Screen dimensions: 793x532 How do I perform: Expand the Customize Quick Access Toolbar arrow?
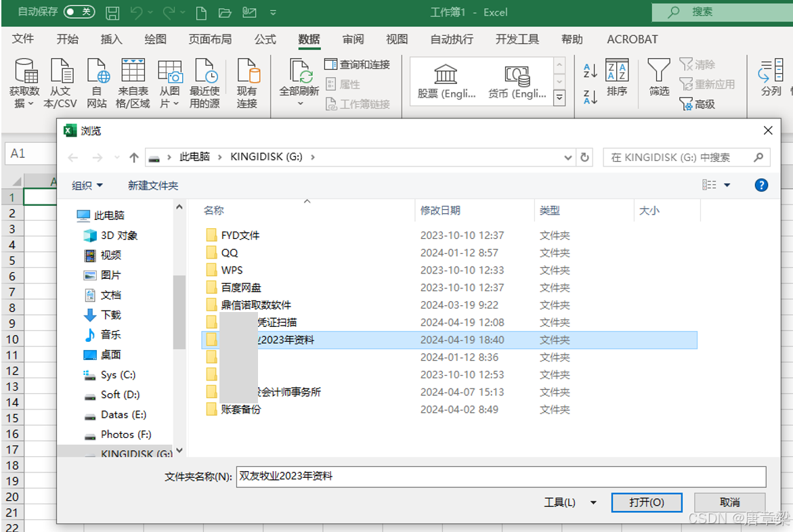click(273, 13)
